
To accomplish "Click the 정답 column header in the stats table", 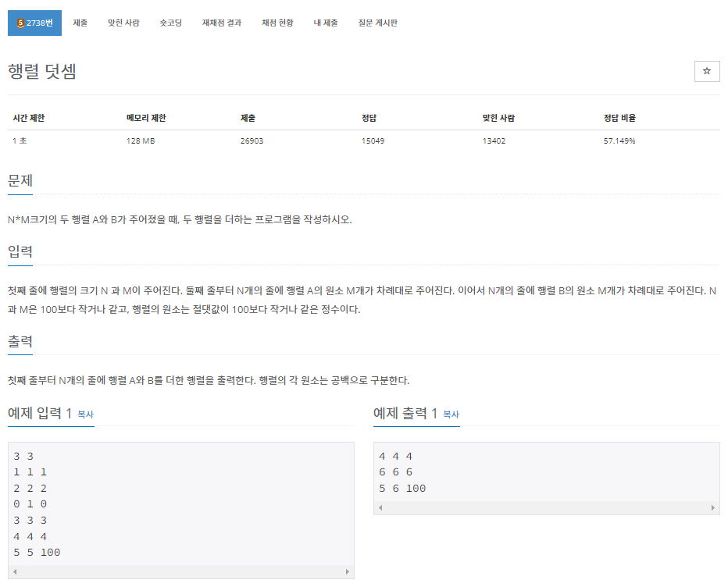I will tap(369, 118).
